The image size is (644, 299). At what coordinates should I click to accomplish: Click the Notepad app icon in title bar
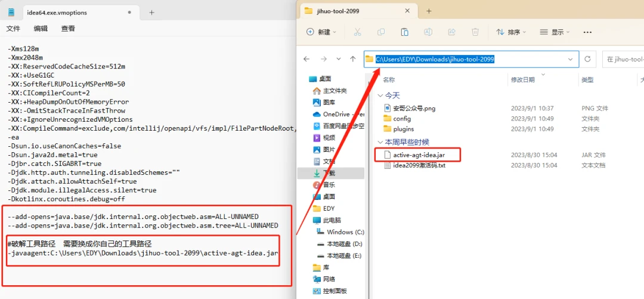coord(11,13)
